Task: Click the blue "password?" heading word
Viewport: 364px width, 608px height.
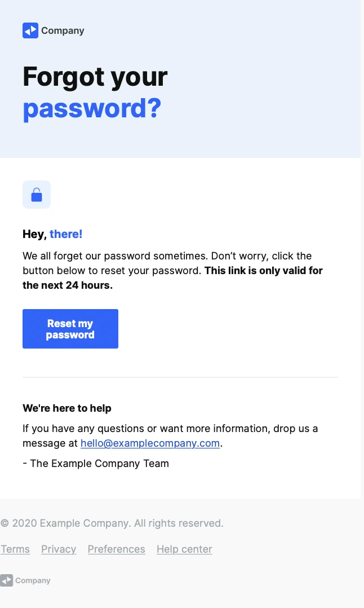Action: point(92,108)
